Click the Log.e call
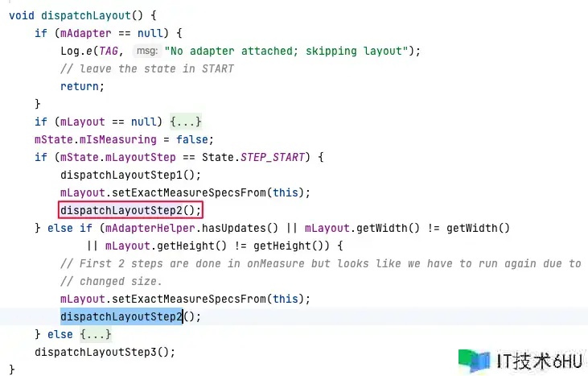This screenshot has height=376, width=588. [76, 51]
